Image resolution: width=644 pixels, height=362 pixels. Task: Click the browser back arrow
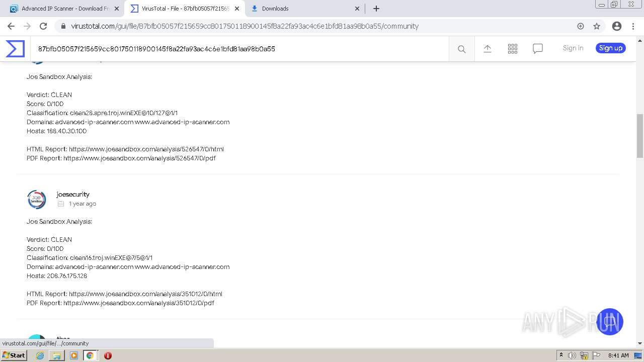pos(11,26)
